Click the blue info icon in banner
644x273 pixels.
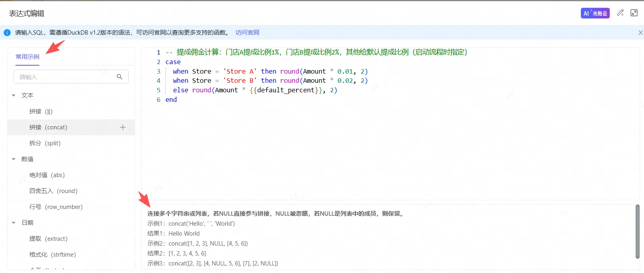pos(7,33)
